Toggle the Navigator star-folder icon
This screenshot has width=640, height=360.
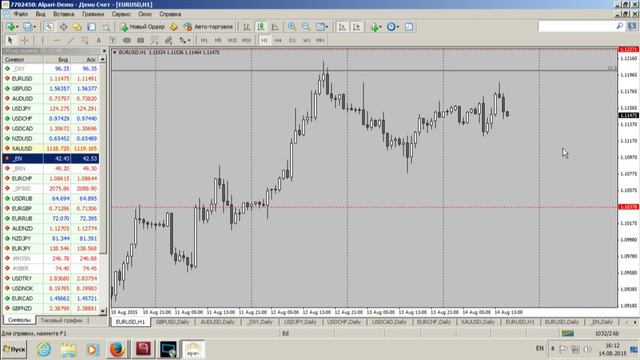(x=78, y=27)
